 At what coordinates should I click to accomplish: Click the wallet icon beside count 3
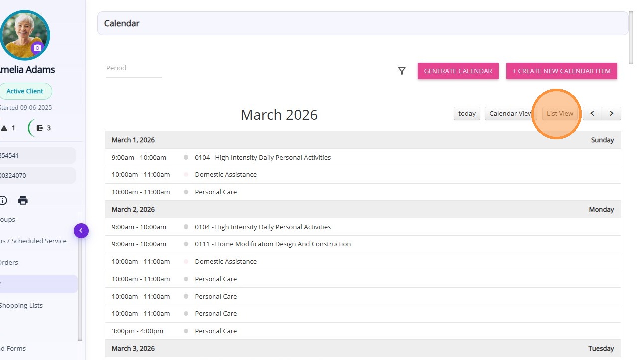tap(40, 128)
